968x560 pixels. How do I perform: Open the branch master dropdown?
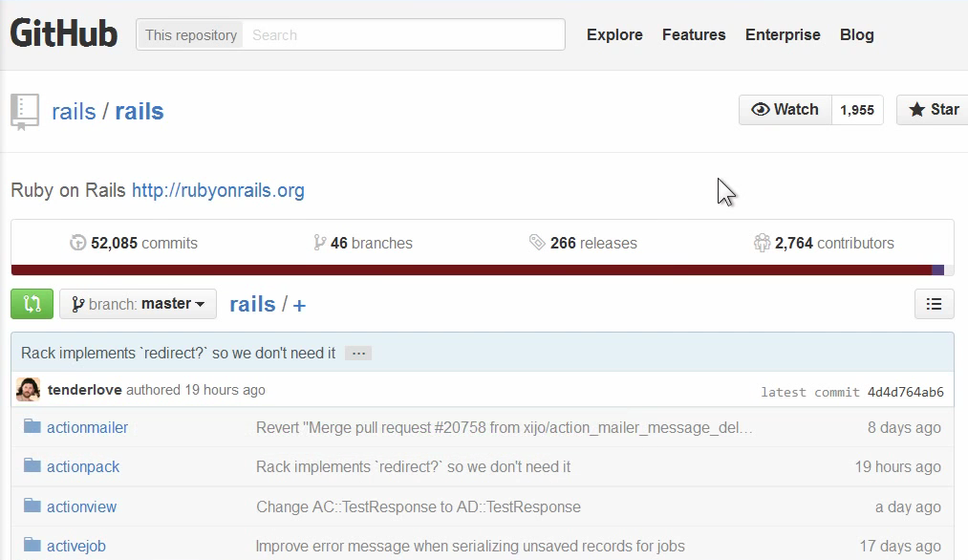pos(139,304)
